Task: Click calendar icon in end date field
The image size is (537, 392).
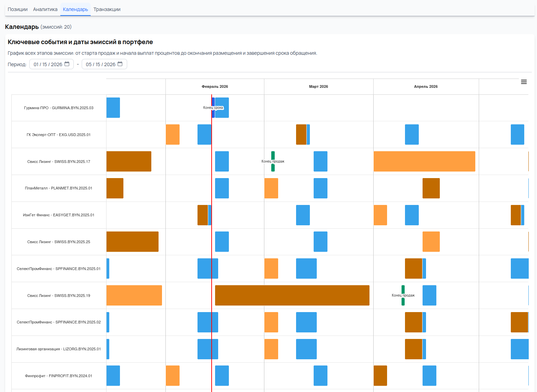Action: tap(120, 64)
